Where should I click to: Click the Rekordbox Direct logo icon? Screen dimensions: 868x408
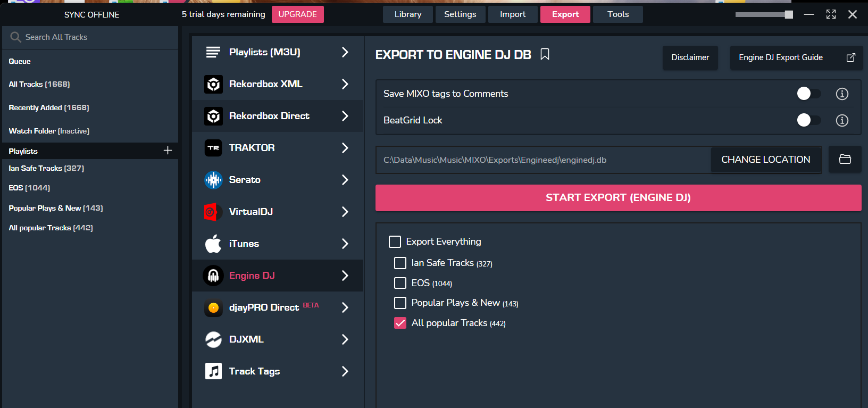point(213,116)
